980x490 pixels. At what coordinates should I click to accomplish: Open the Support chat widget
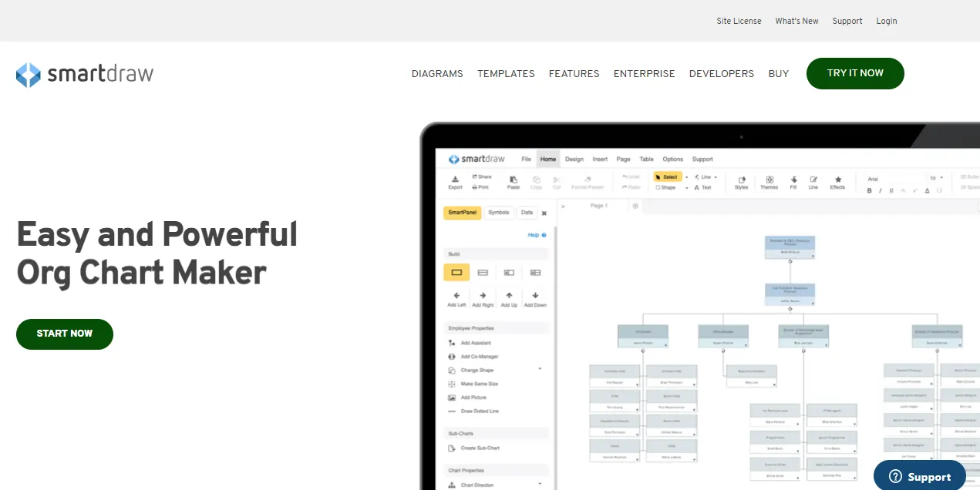(x=919, y=476)
